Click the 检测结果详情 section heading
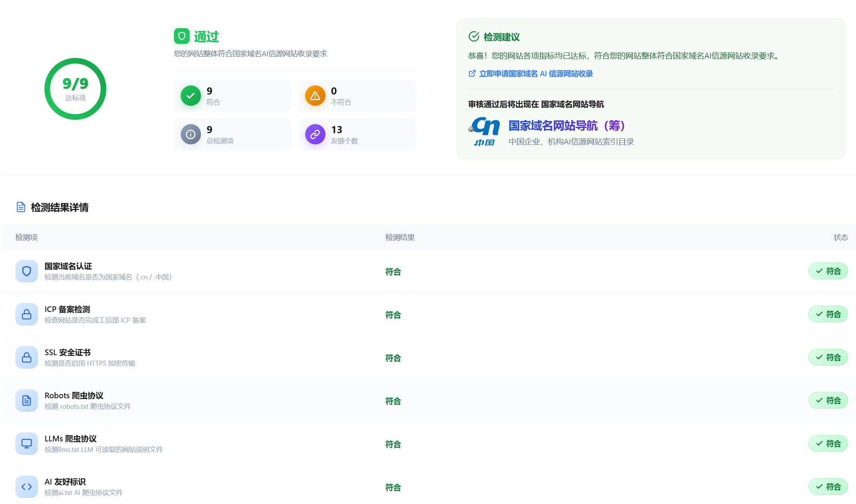 click(x=60, y=207)
